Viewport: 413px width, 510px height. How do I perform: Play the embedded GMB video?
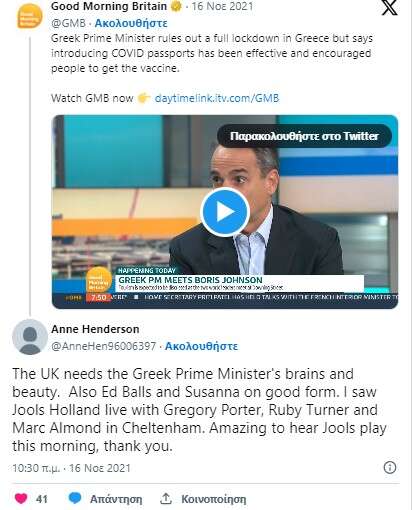pos(225,212)
